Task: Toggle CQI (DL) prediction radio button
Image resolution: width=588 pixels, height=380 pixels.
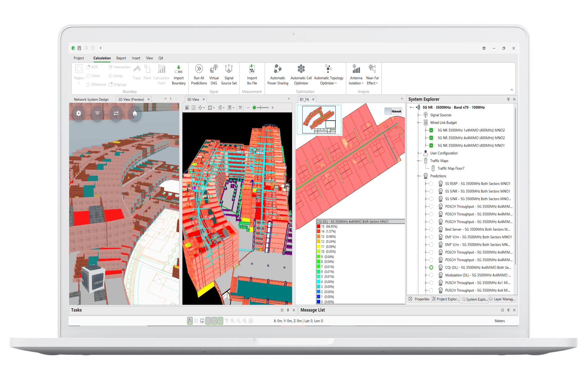Action: (x=431, y=268)
